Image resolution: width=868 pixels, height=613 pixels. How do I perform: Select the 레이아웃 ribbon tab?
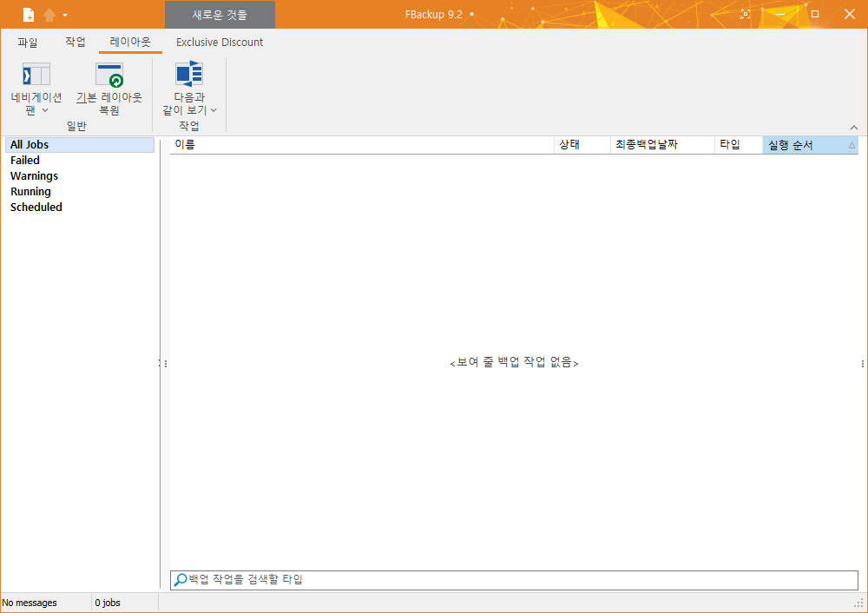130,42
